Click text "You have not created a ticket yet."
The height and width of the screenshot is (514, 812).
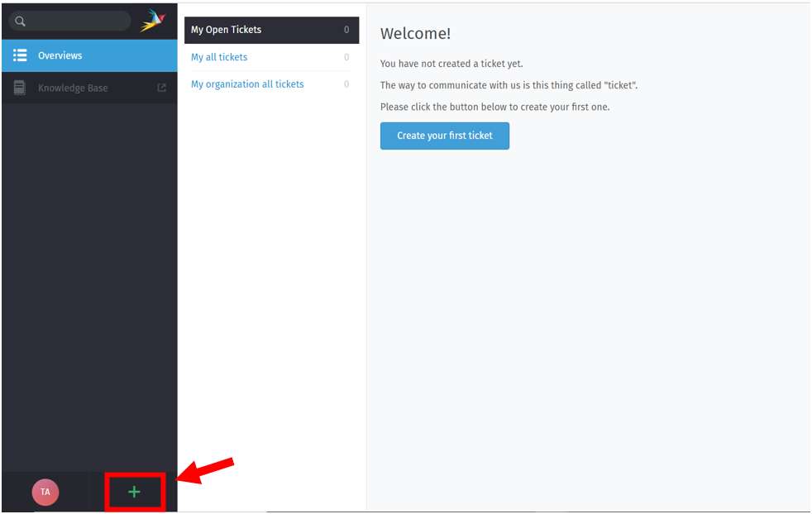tap(451, 64)
